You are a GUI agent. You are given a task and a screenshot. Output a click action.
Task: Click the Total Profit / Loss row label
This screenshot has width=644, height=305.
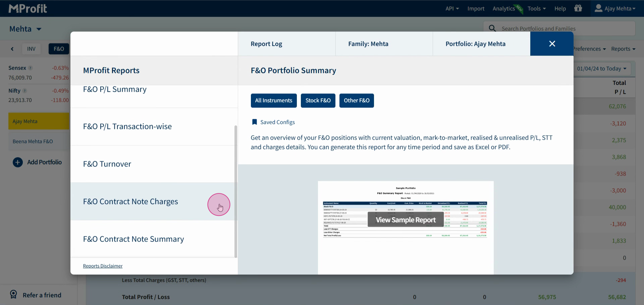146,297
